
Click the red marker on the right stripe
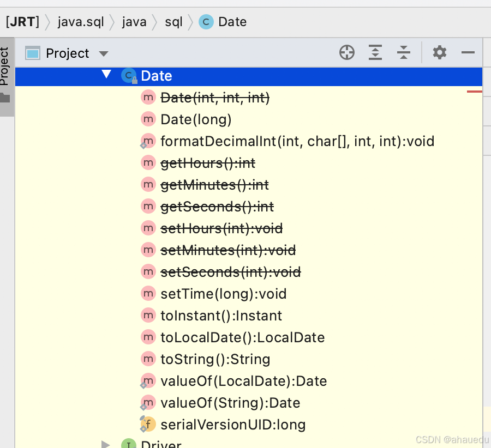(474, 93)
